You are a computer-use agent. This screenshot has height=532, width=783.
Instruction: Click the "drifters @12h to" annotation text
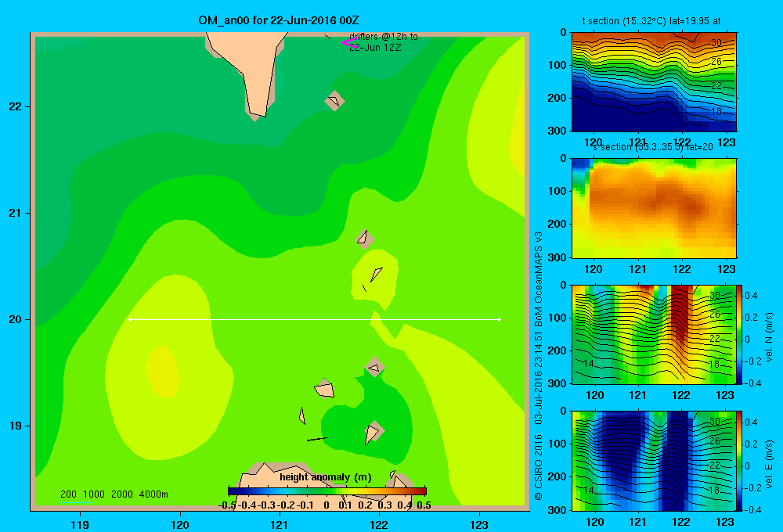pyautogui.click(x=384, y=37)
